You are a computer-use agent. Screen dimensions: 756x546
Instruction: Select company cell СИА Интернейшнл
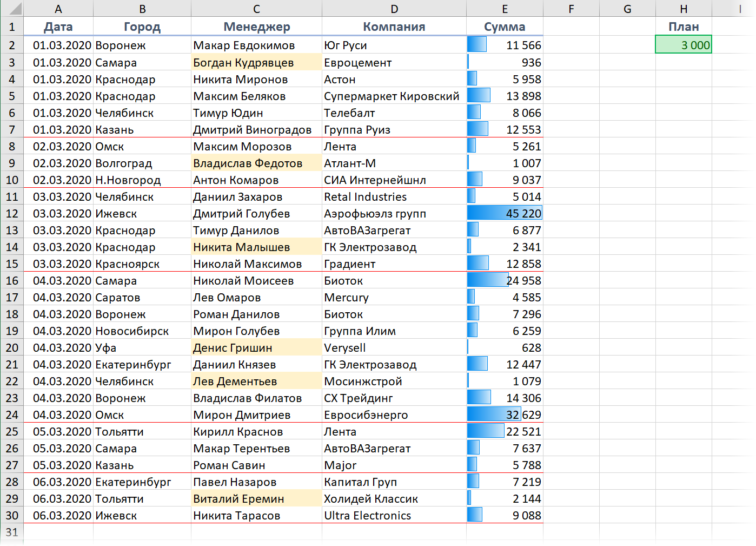pos(394,180)
